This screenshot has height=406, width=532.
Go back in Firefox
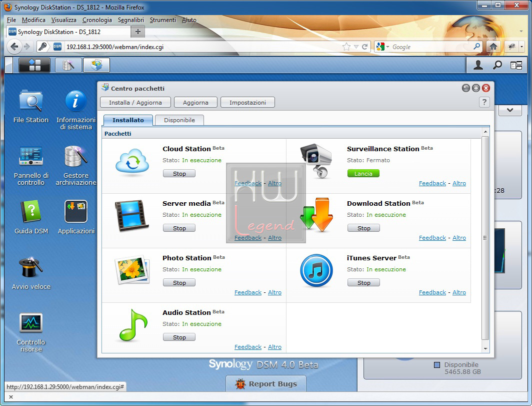coord(14,47)
